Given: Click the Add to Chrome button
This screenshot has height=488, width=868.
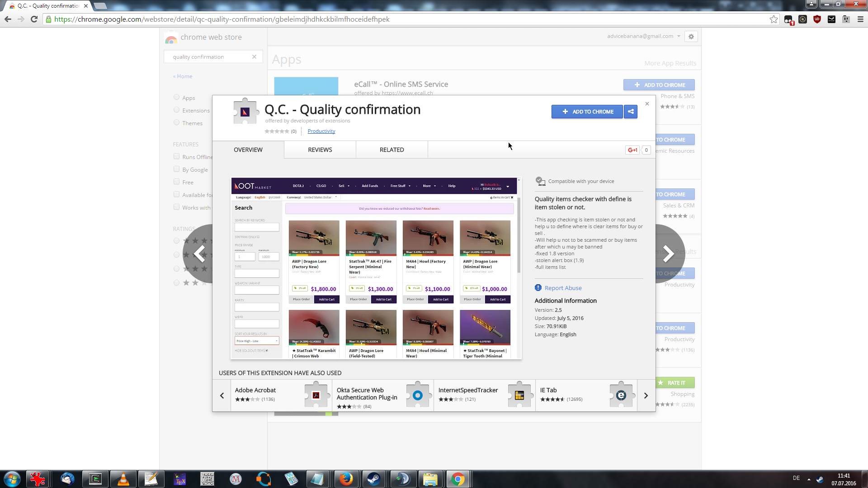Looking at the screenshot, I should [x=587, y=112].
